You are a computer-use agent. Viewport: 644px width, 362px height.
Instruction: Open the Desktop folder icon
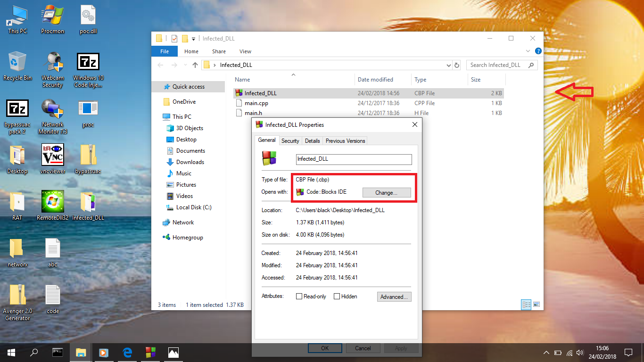point(17,159)
